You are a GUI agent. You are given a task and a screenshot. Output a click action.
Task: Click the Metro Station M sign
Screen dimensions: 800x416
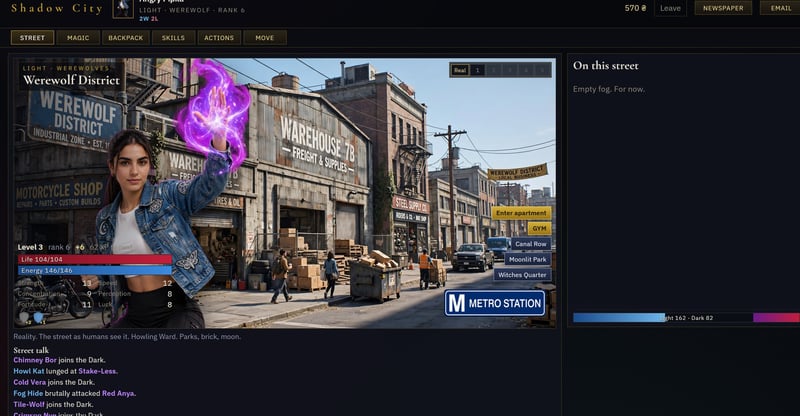coord(494,303)
